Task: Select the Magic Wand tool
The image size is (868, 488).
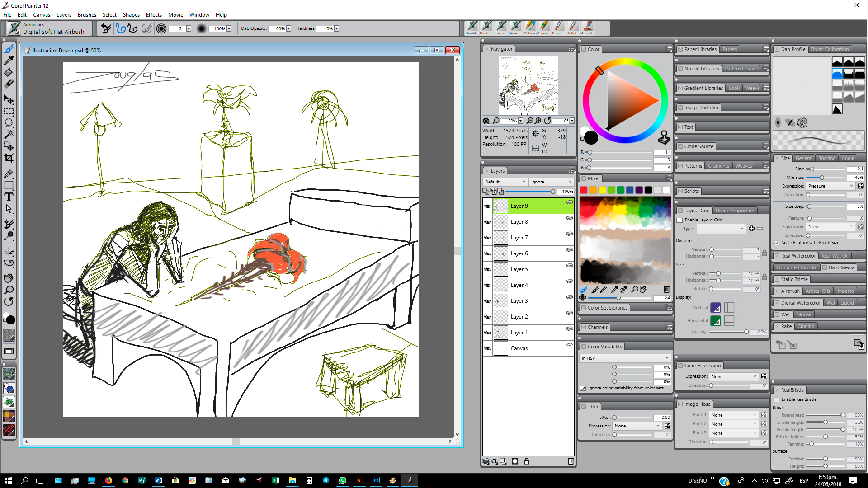Action: [x=9, y=134]
